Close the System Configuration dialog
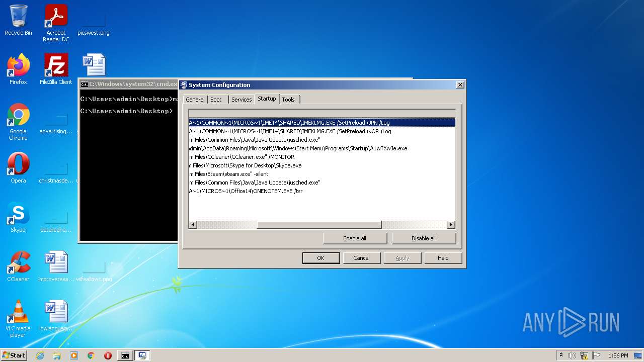The image size is (644, 362). tap(460, 85)
